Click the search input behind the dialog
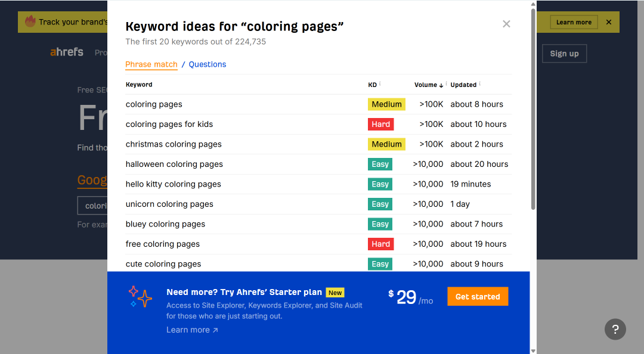Viewport: 644px width, 354px height. pos(92,206)
